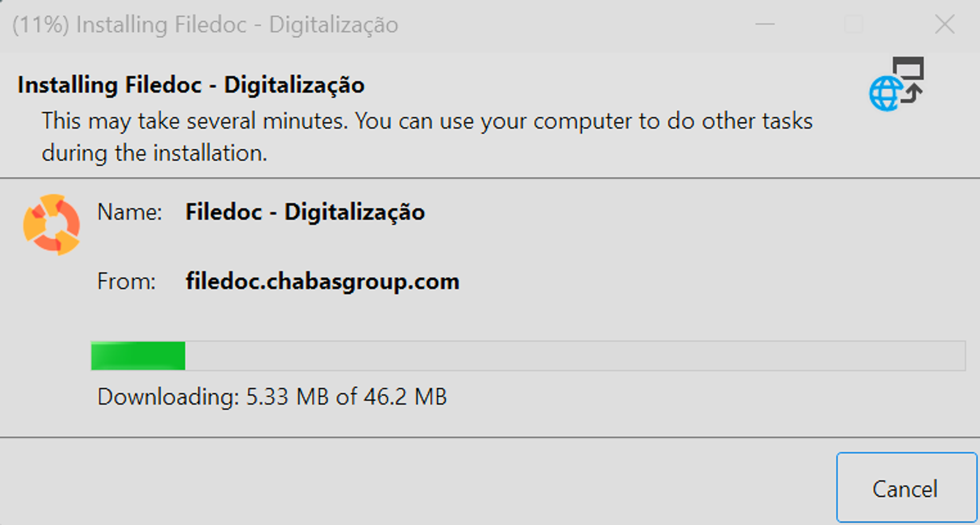Click the 'during the installation.' text line
980x525 pixels.
click(x=154, y=153)
